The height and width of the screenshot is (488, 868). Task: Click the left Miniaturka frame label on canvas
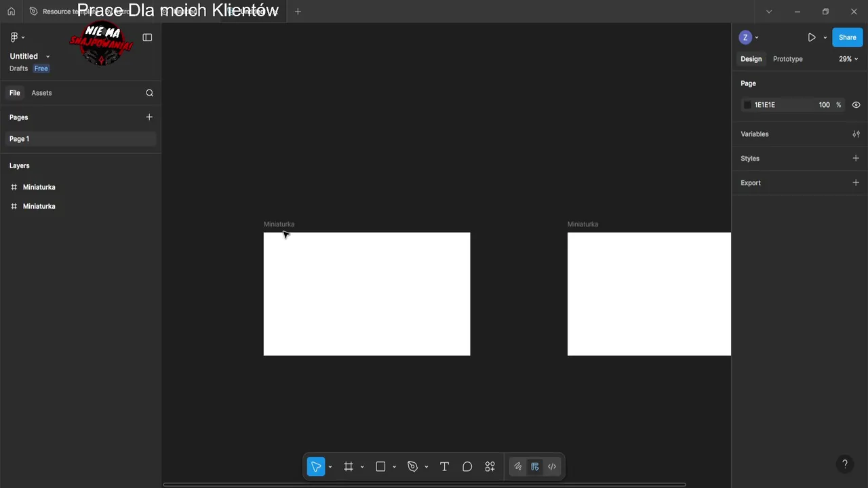pos(279,224)
